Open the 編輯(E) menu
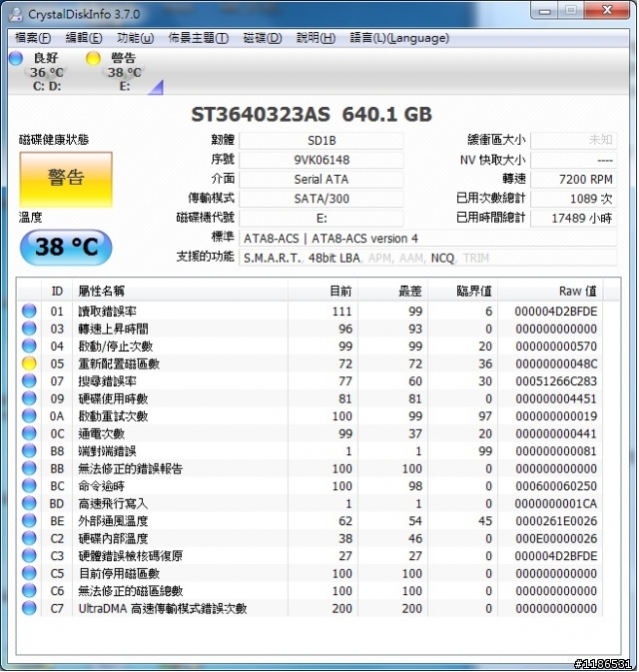 84,38
